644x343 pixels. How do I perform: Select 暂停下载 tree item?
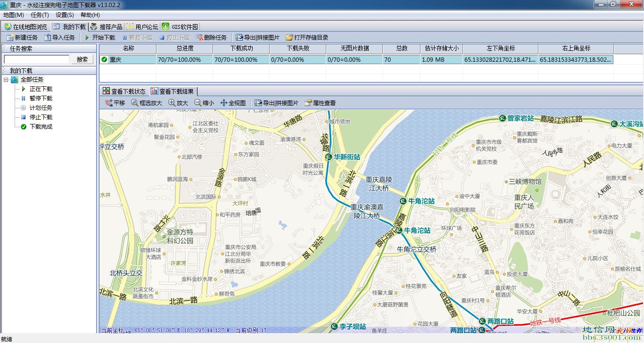click(x=41, y=98)
